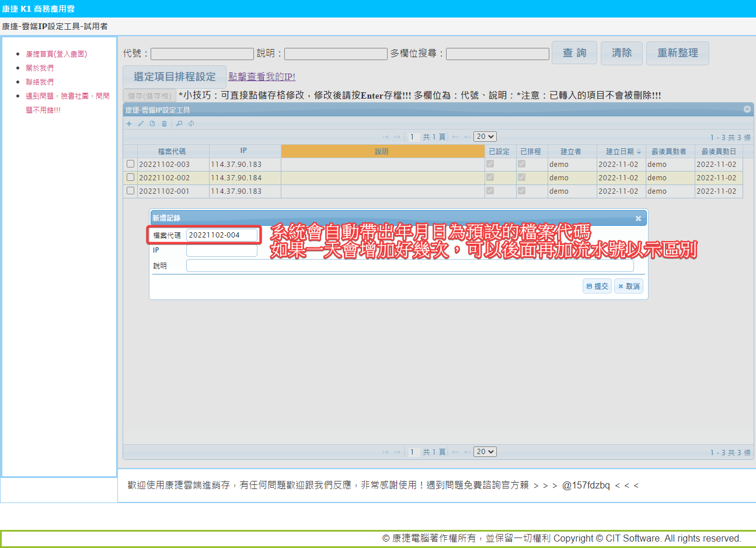Screen dimensions: 756x548
Task: Click the trash delete record icon
Action: (164, 124)
